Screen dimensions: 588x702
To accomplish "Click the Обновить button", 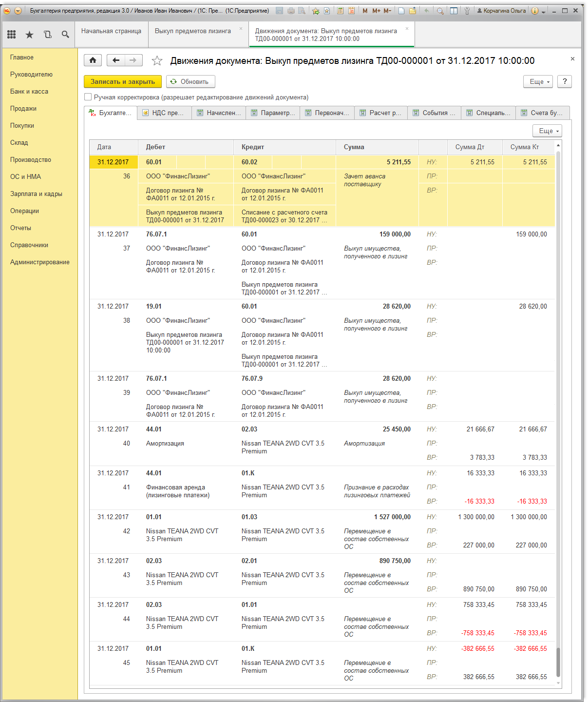I will [x=190, y=81].
